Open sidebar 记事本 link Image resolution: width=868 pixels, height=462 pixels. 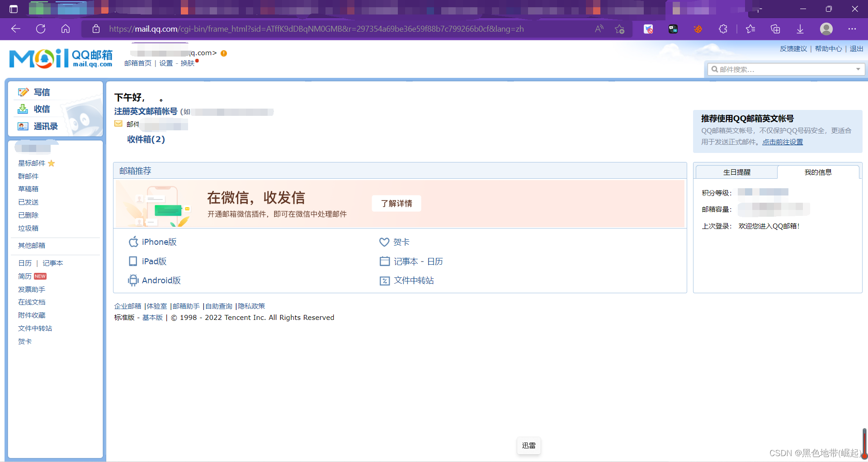[53, 263]
